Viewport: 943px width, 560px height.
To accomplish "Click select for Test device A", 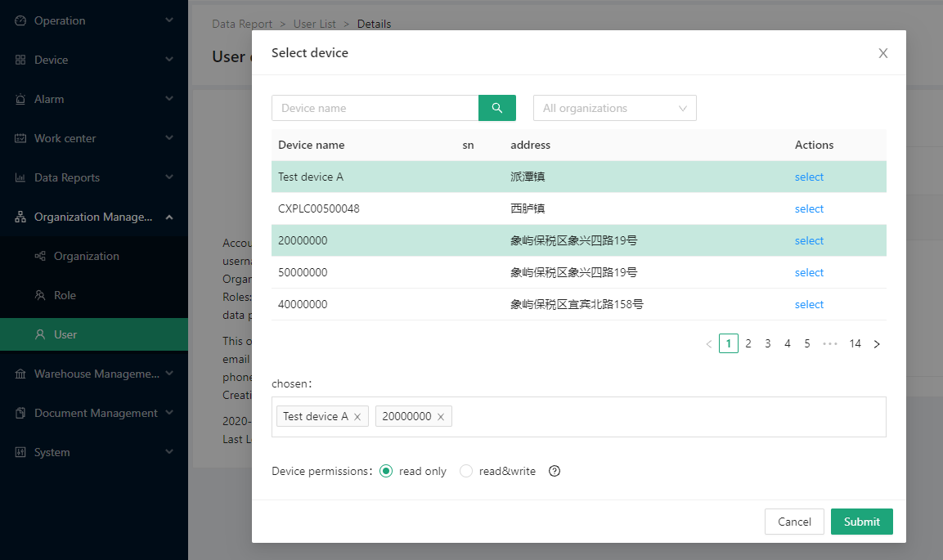I will click(809, 177).
